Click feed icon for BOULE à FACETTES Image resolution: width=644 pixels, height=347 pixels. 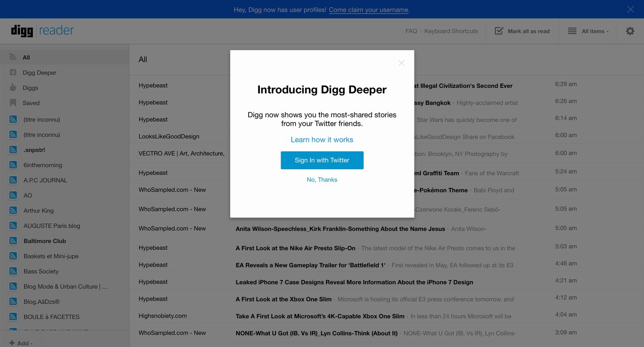13,317
